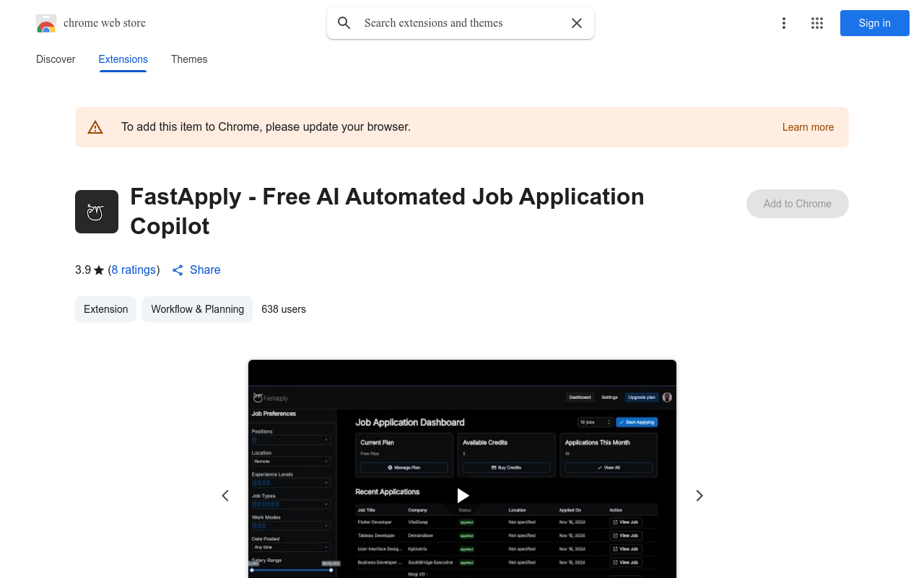Click the FastApply extension icon
This screenshot has height=578, width=924.
pos(97,212)
